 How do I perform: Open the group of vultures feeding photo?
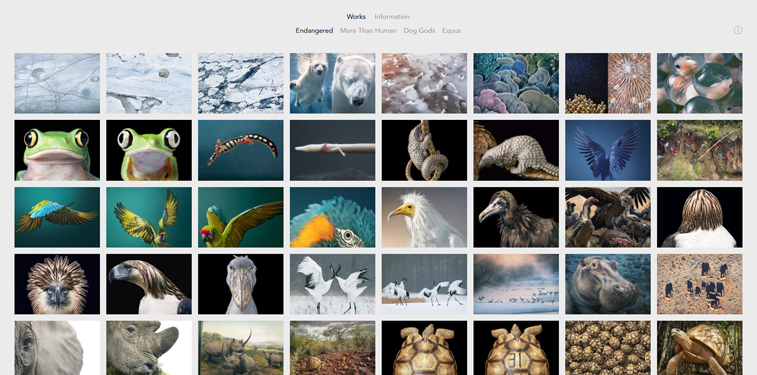click(608, 217)
